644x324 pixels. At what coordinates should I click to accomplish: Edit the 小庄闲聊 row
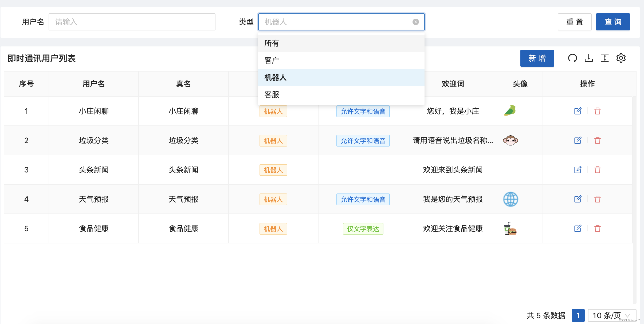tap(578, 111)
